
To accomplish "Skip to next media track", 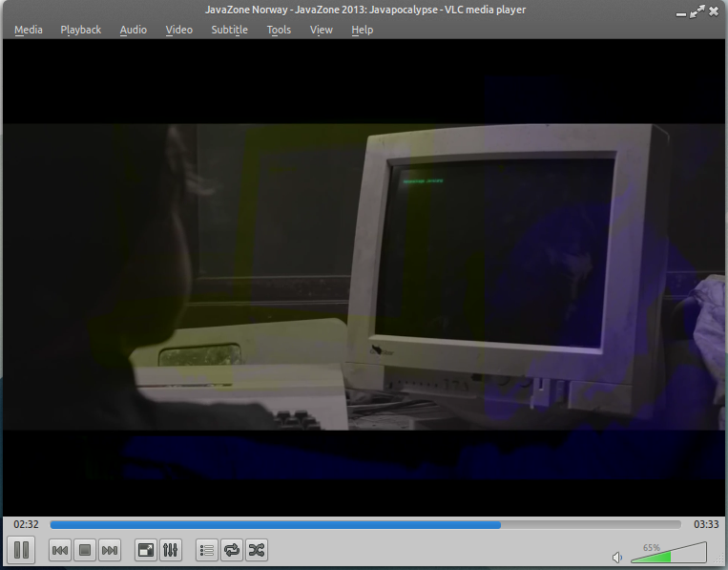I will pos(110,551).
